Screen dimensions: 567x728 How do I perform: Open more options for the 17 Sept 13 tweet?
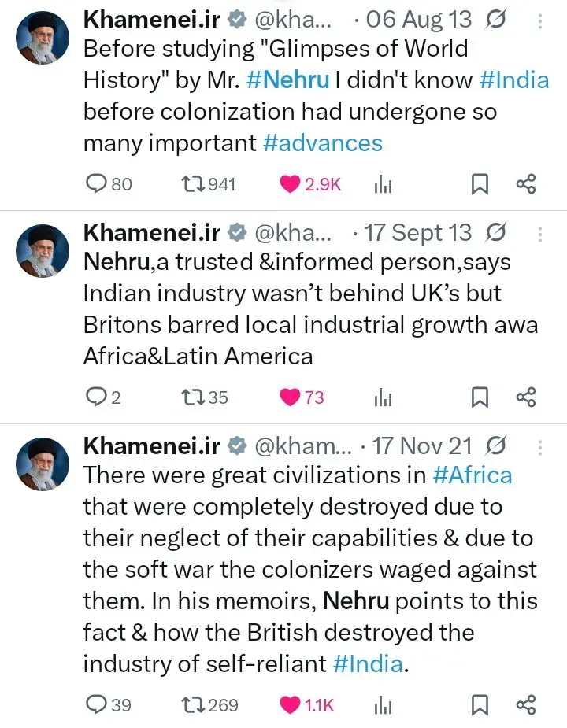540,232
